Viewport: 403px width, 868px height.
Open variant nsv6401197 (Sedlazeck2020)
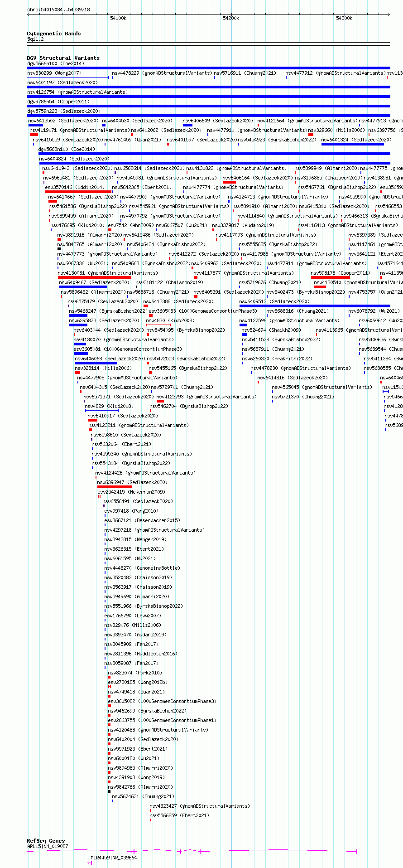[62, 82]
